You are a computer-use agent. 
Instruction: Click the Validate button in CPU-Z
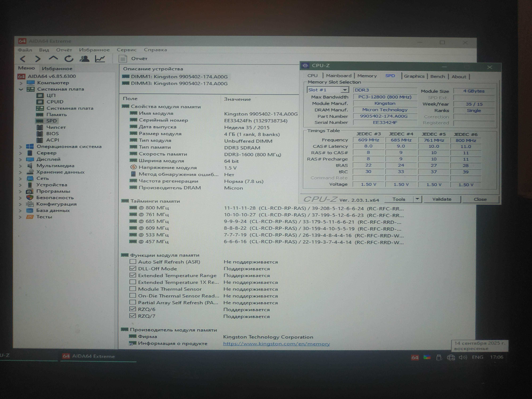coord(442,199)
